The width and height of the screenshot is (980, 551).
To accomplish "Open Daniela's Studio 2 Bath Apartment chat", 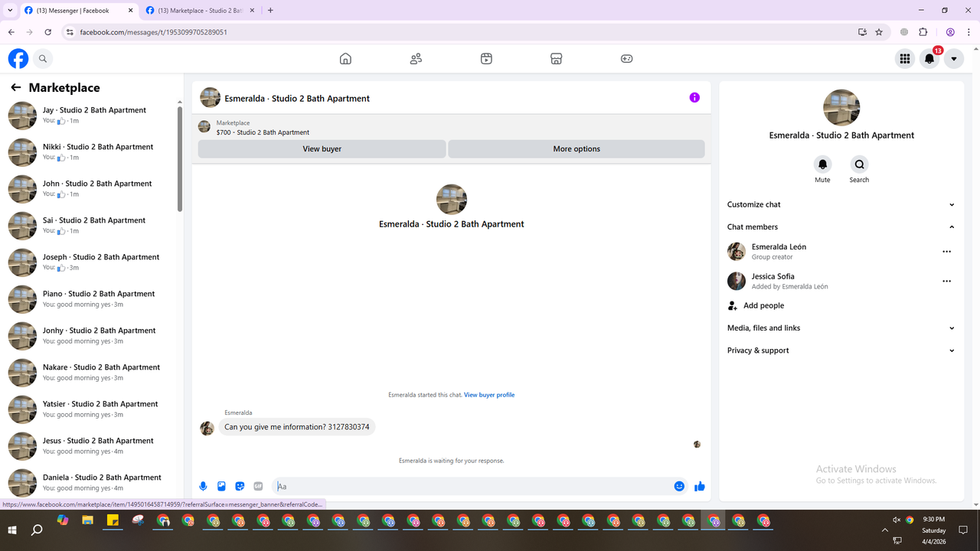I will [91, 483].
